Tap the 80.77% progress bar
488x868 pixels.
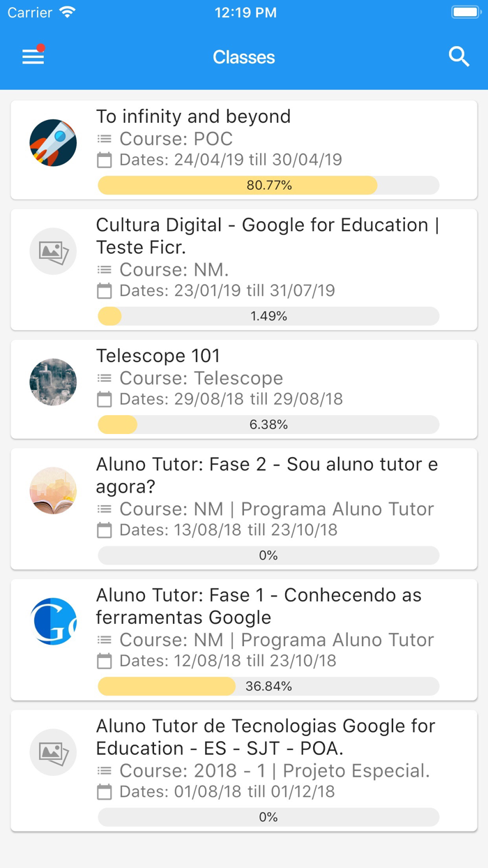coord(268,186)
